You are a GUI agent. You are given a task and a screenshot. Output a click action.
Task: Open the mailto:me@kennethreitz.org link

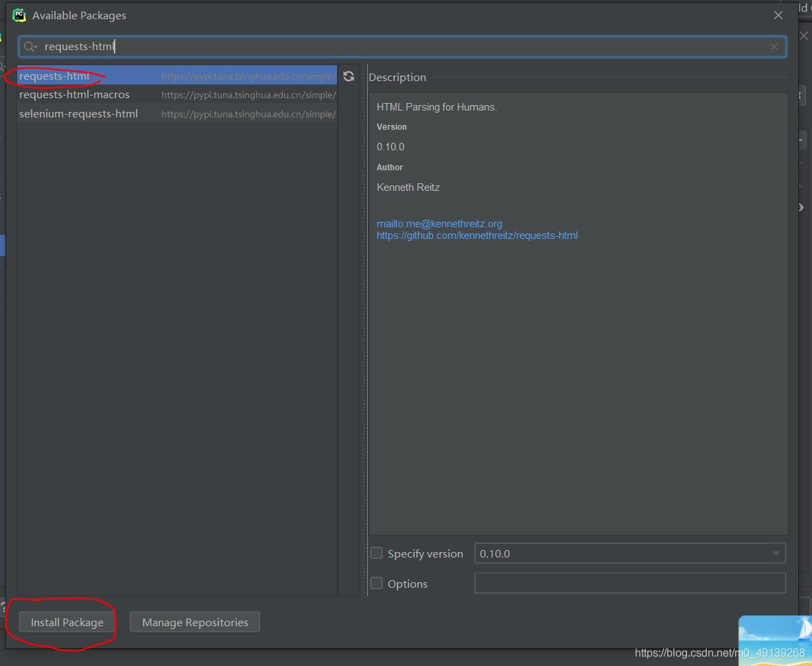point(439,224)
